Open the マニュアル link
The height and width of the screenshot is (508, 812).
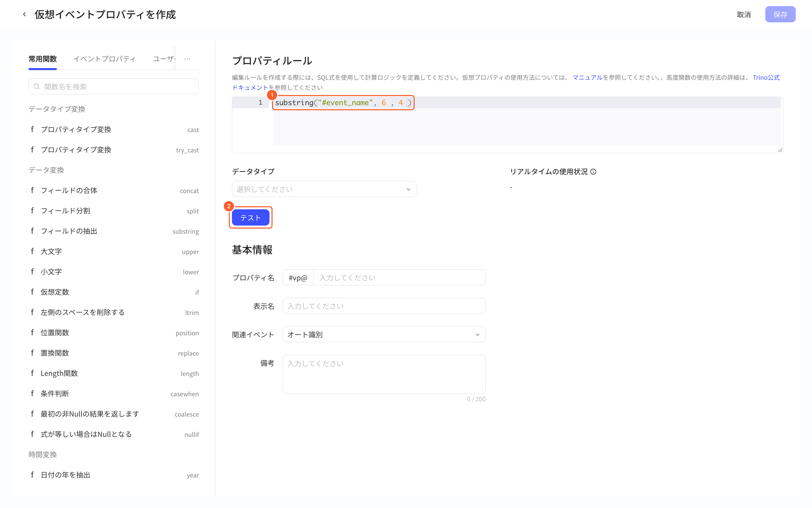pos(587,78)
